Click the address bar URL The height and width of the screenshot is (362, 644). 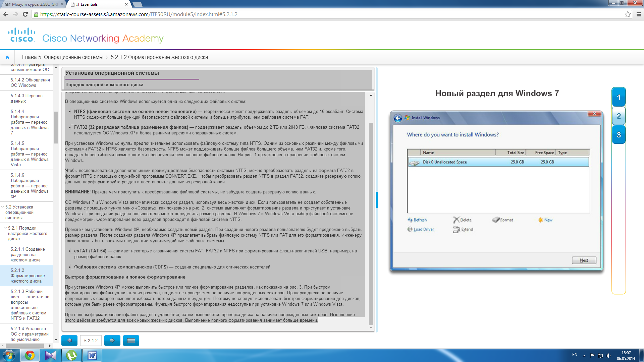(x=139, y=14)
